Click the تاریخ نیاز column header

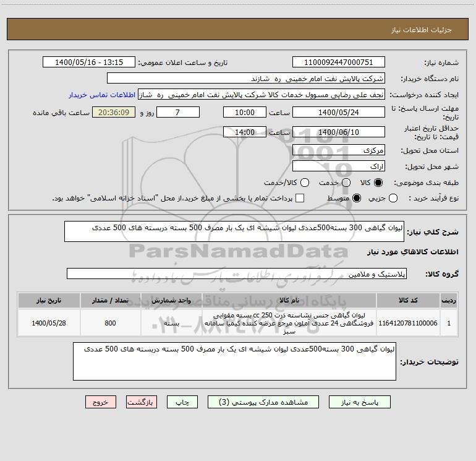coord(49,300)
